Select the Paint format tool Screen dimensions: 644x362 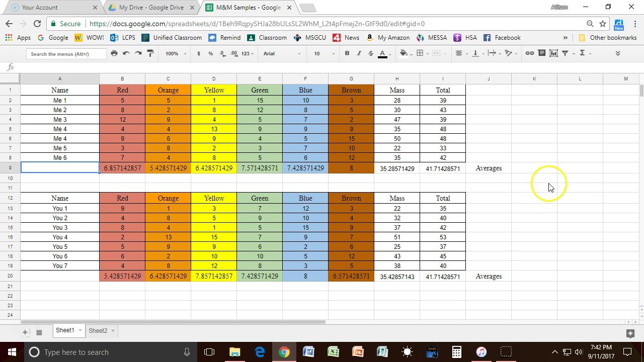point(150,53)
